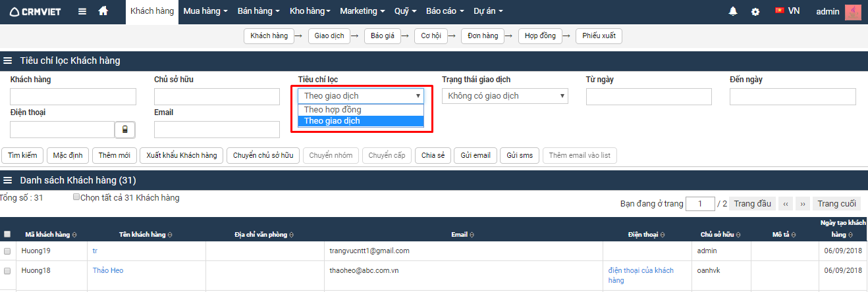Check 'Chọn tất cả 31 Khách hàng' box

click(x=76, y=197)
